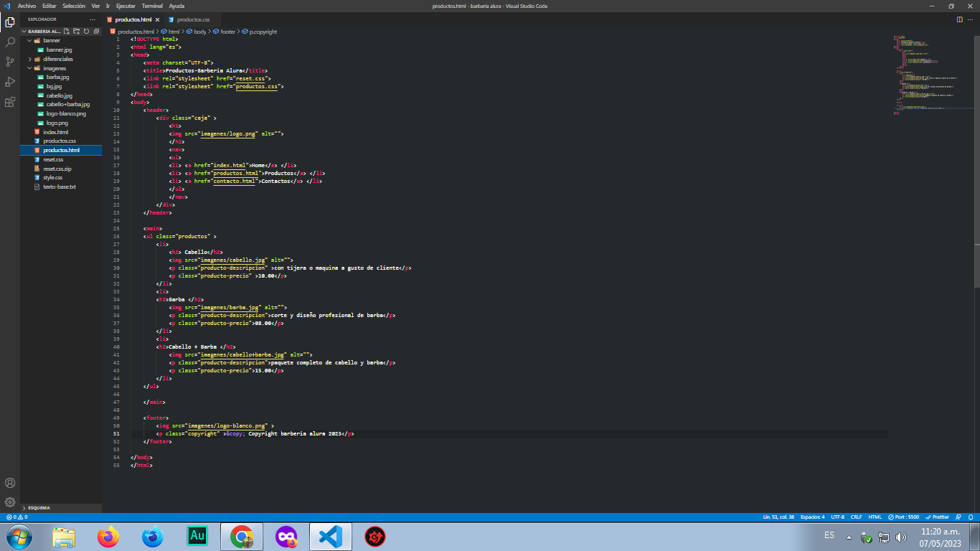Click footer in the breadcrumb path

(x=227, y=32)
